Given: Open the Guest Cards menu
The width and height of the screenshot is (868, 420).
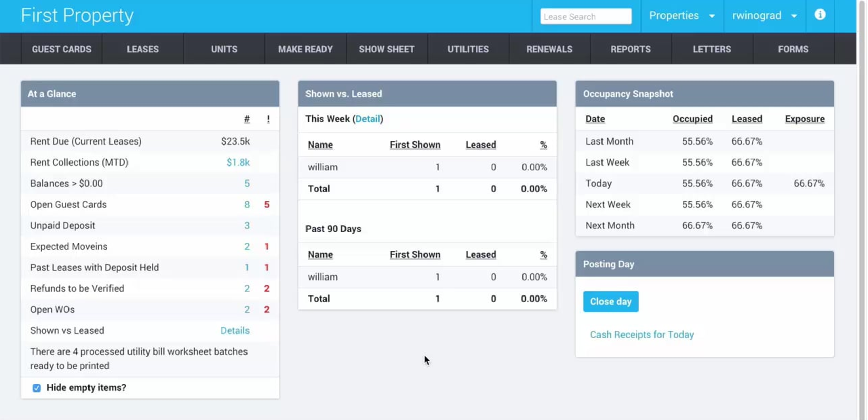Looking at the screenshot, I should click(x=61, y=49).
